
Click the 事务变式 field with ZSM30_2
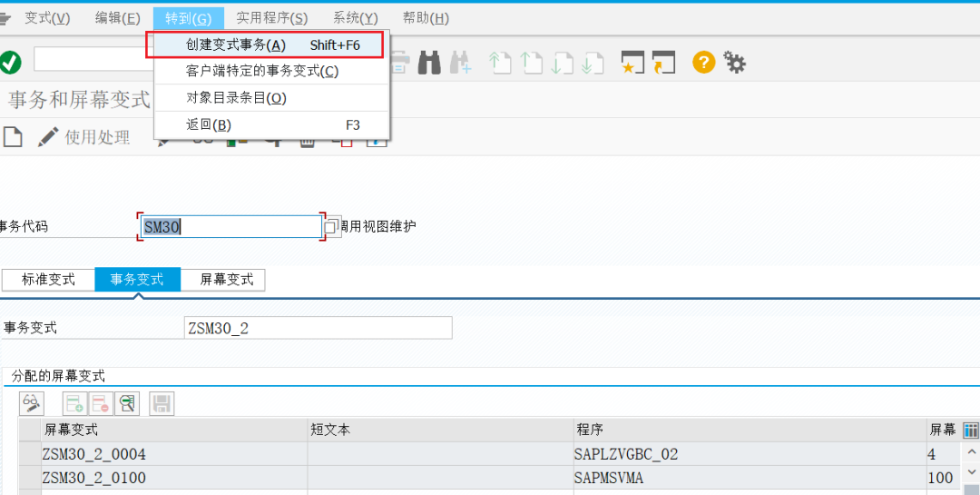click(x=318, y=328)
